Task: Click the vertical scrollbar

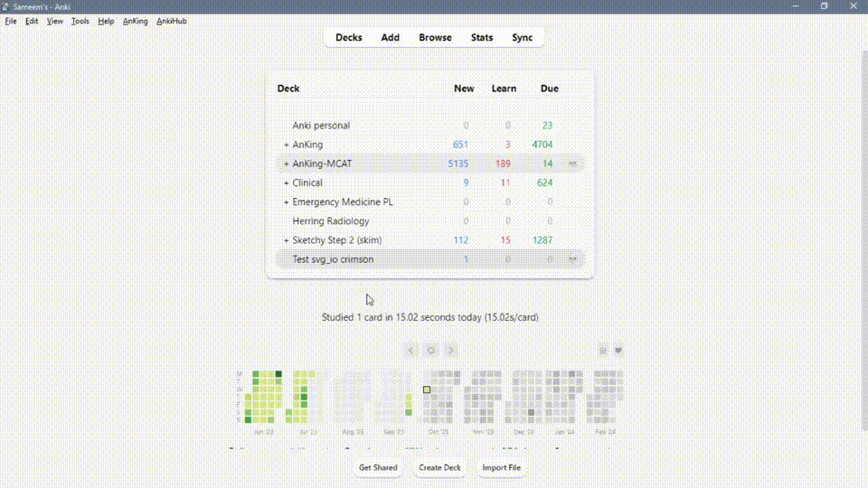Action: (x=864, y=240)
